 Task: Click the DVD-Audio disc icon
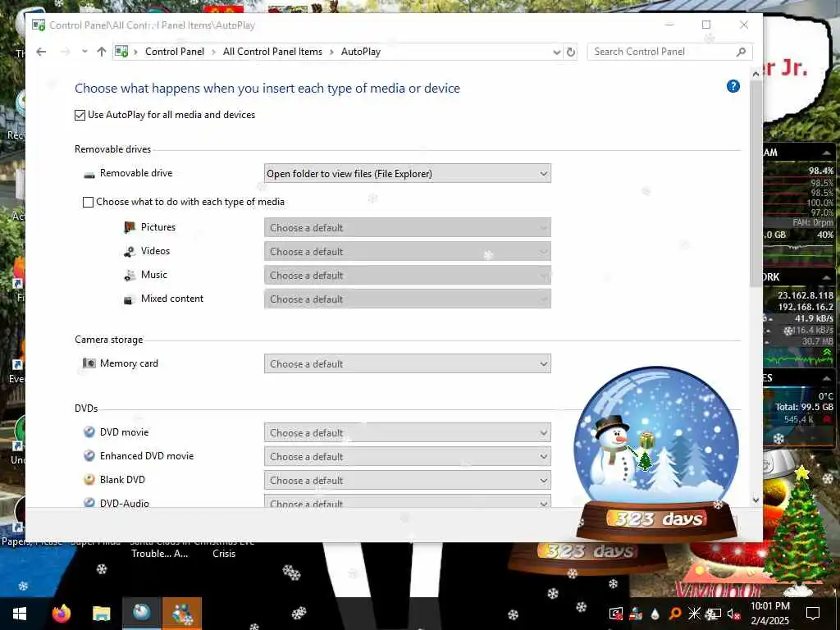coord(89,502)
